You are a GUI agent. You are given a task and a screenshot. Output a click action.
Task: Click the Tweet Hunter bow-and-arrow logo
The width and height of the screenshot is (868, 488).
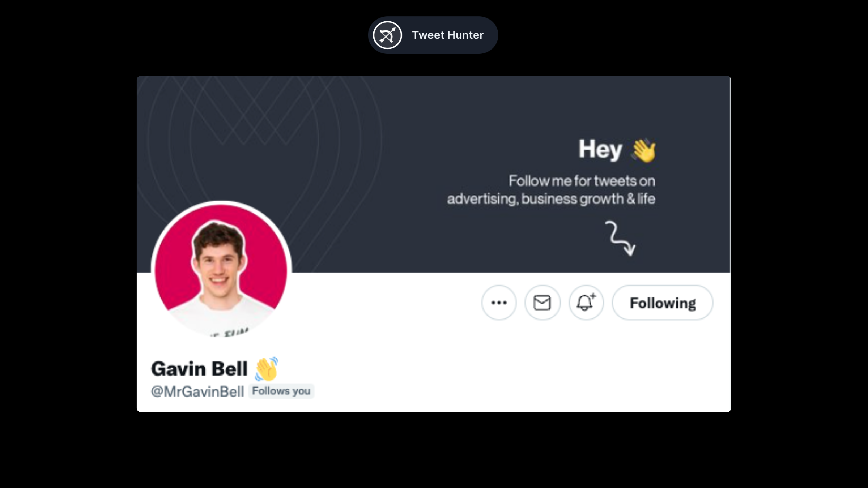387,35
